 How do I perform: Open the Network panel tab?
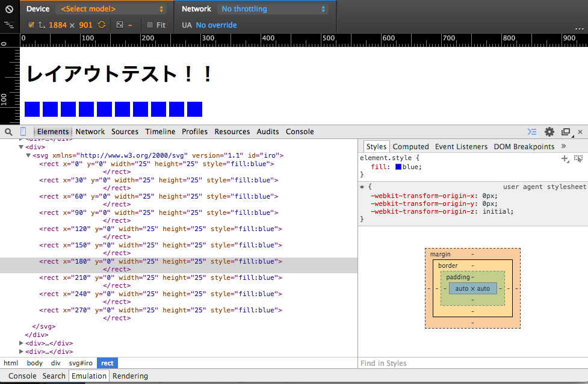(x=90, y=132)
